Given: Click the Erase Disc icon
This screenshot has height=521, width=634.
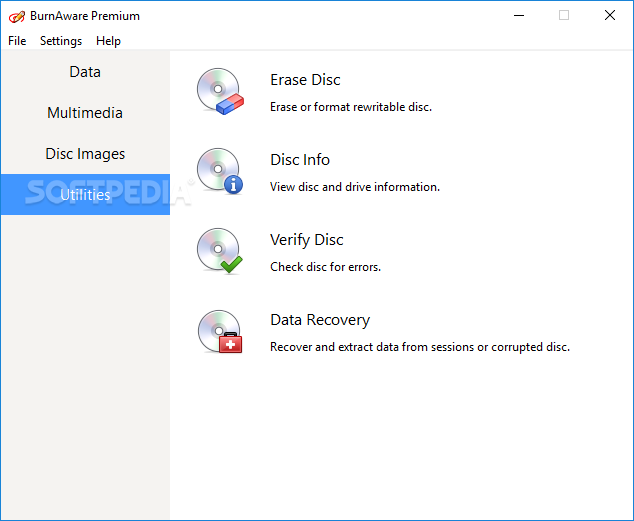Looking at the screenshot, I should coord(219,91).
